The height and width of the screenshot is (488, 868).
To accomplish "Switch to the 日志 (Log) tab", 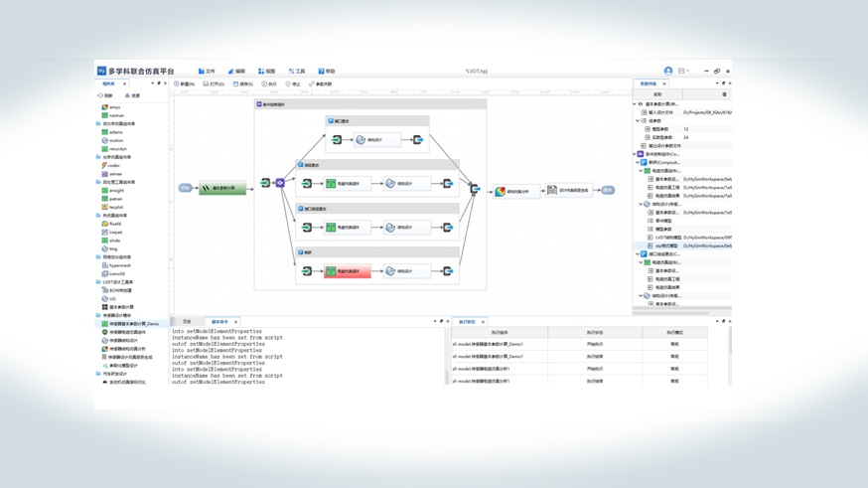I will point(187,322).
